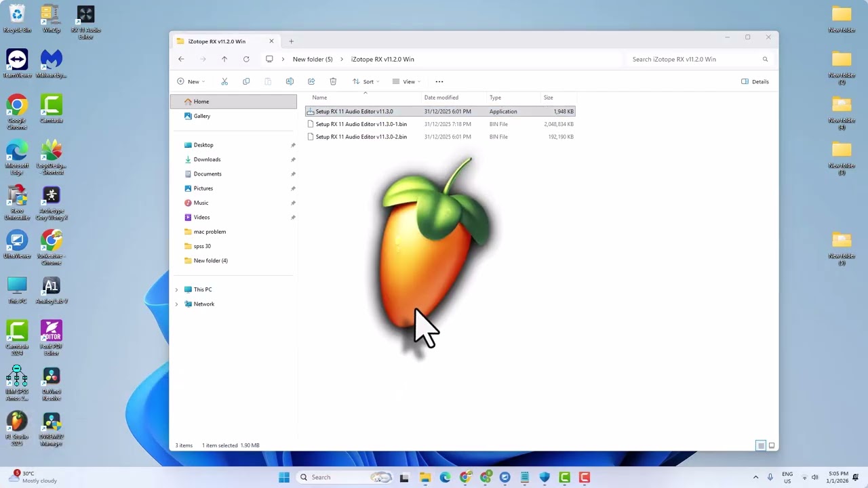Screen dimensions: 868x488
Task: Click the New folder (5) breadcrumb
Action: coord(313,59)
